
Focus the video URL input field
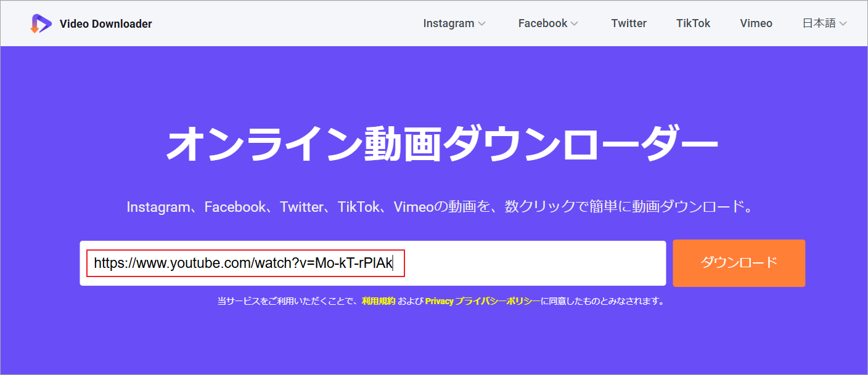pos(372,264)
